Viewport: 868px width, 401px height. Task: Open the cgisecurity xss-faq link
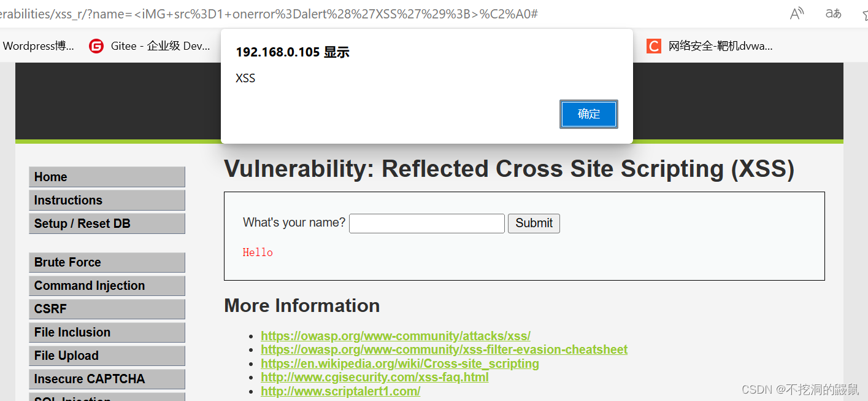point(375,377)
